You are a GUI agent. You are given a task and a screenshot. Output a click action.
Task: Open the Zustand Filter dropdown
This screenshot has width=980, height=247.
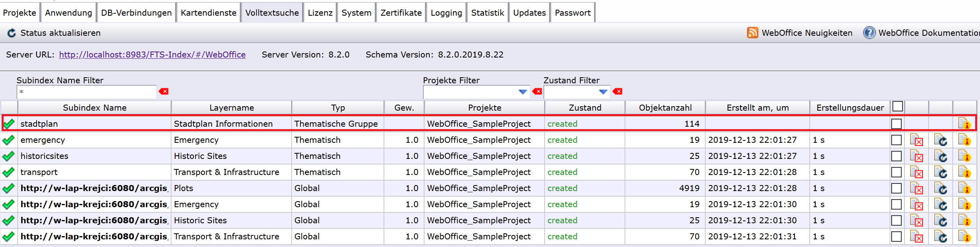click(603, 92)
